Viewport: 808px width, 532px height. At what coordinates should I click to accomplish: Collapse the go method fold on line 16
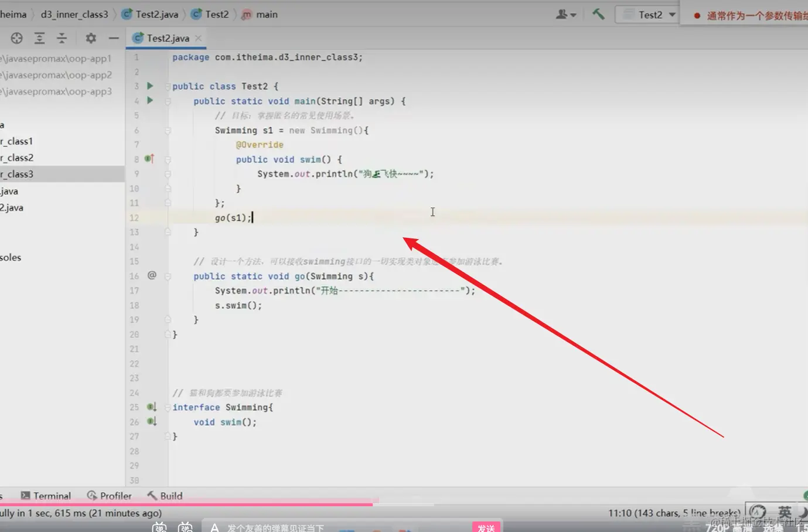[x=168, y=276]
